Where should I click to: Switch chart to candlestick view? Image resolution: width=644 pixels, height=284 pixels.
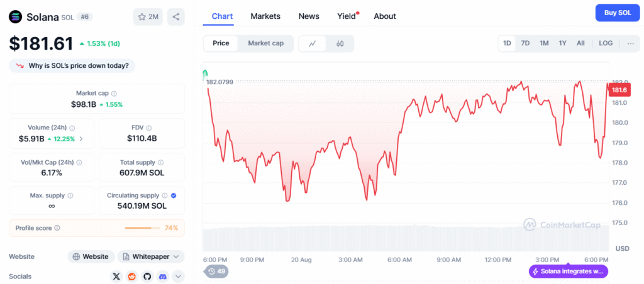pyautogui.click(x=340, y=43)
